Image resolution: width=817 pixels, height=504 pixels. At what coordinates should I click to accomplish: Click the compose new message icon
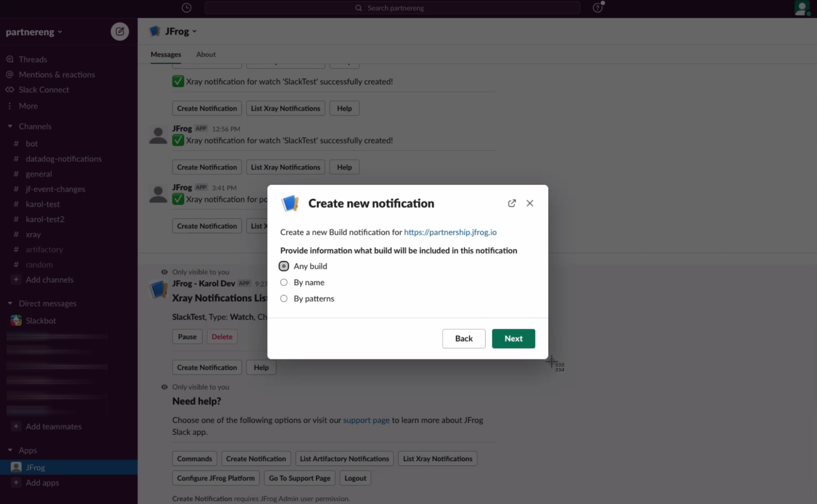(120, 31)
